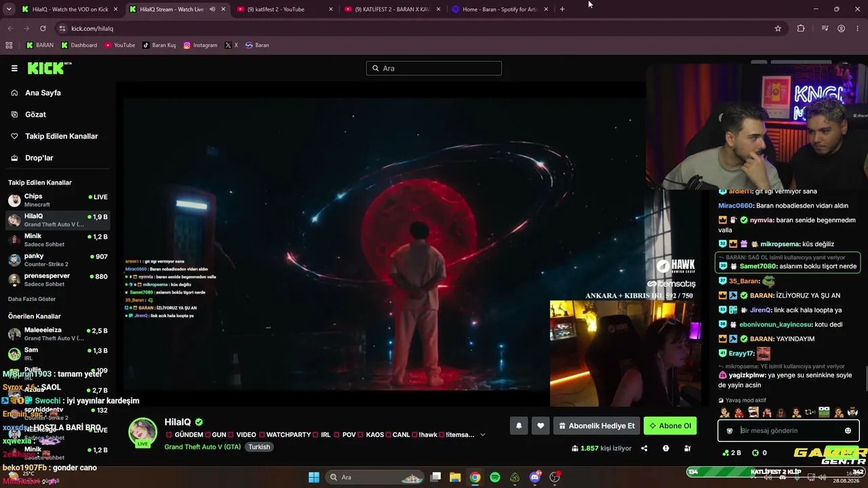
Task: Switch to HilalQ VOD on Kick tab
Action: (71, 9)
